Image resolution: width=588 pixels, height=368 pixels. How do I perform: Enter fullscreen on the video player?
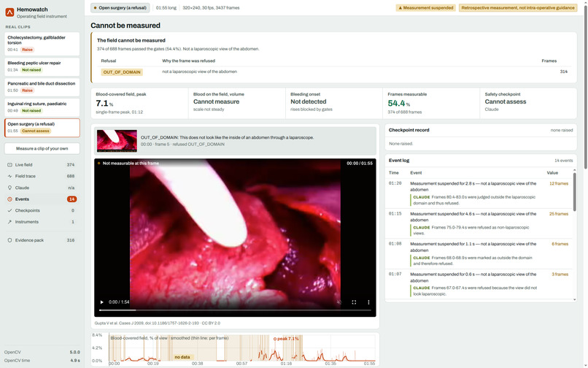coord(354,302)
